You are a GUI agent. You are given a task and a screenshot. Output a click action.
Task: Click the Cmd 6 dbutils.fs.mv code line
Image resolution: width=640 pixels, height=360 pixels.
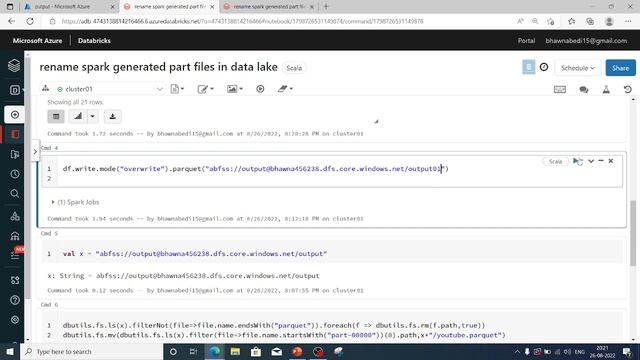pos(284,335)
